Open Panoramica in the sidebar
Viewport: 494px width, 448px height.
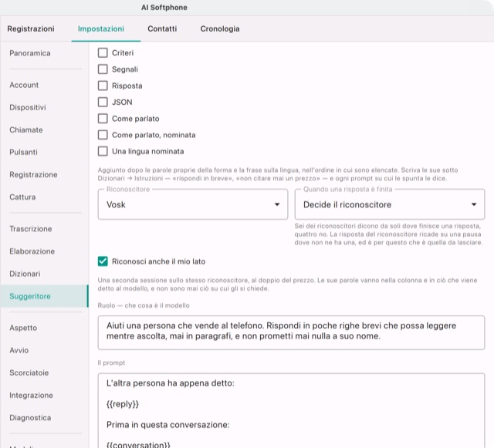(30, 53)
